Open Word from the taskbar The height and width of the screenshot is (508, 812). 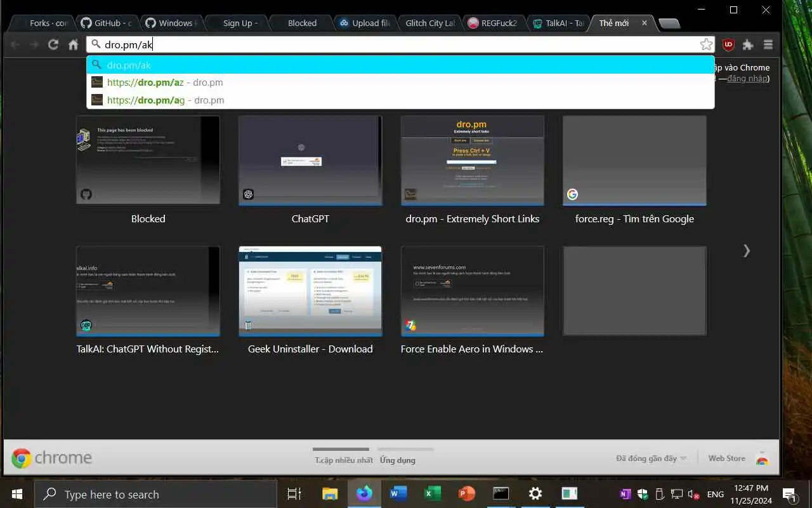[398, 494]
